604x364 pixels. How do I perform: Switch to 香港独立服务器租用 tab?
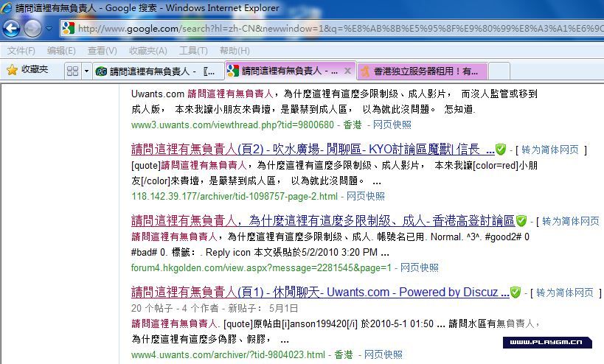coord(422,71)
